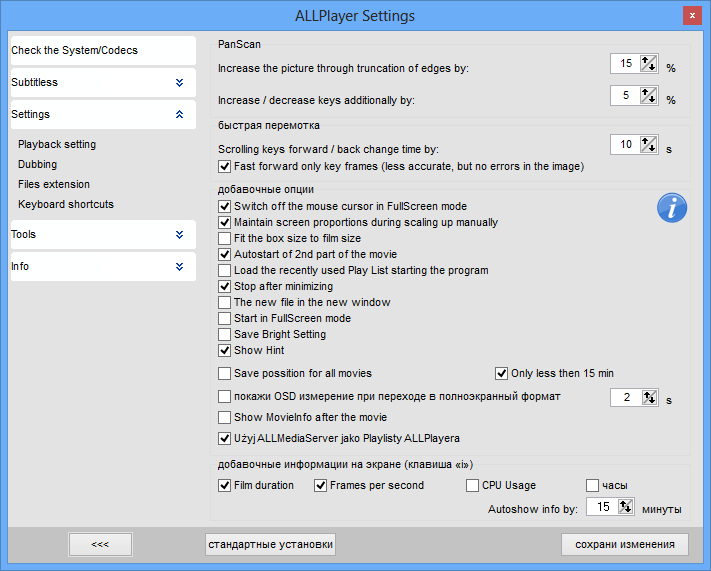711x571 pixels.
Task: Click сохрани изменения button
Action: pos(625,544)
